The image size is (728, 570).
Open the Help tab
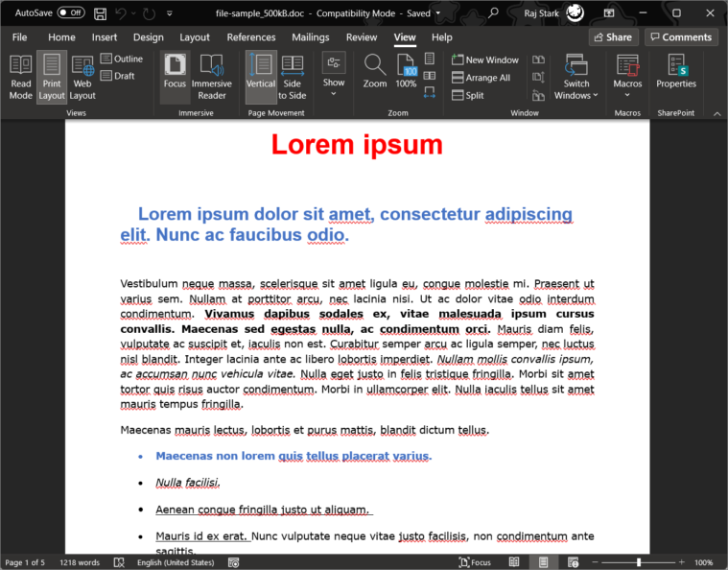(441, 37)
